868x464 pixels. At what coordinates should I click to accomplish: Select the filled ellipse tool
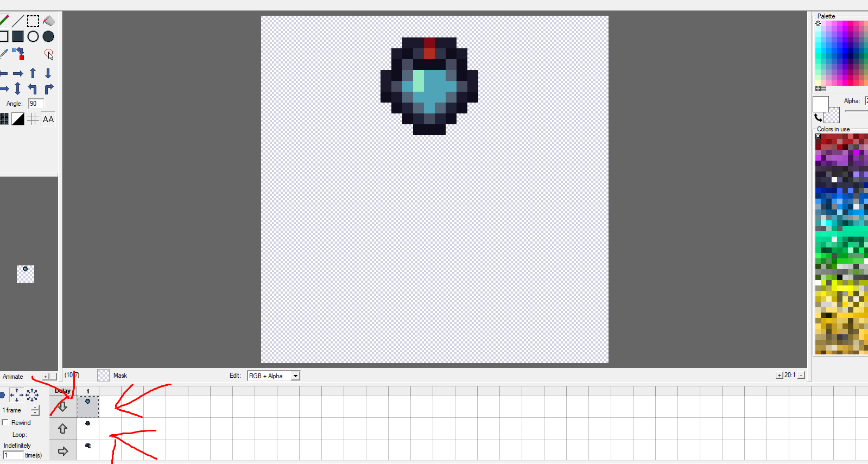[x=48, y=36]
